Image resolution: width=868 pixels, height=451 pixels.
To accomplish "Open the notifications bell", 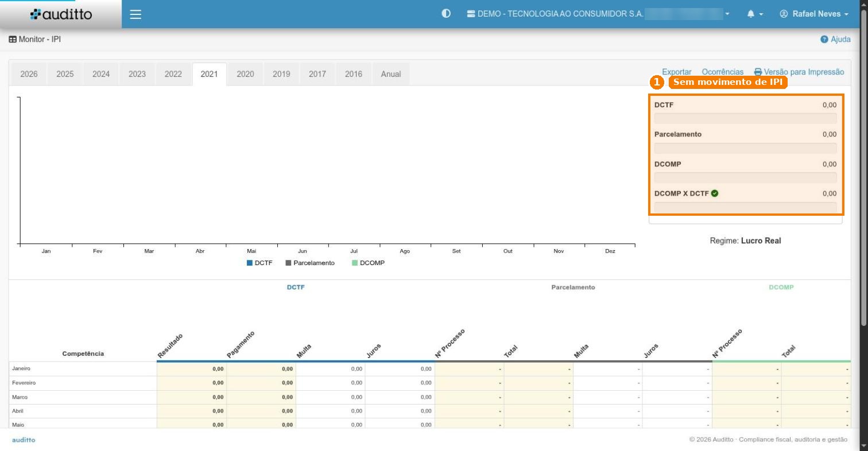I will point(755,14).
